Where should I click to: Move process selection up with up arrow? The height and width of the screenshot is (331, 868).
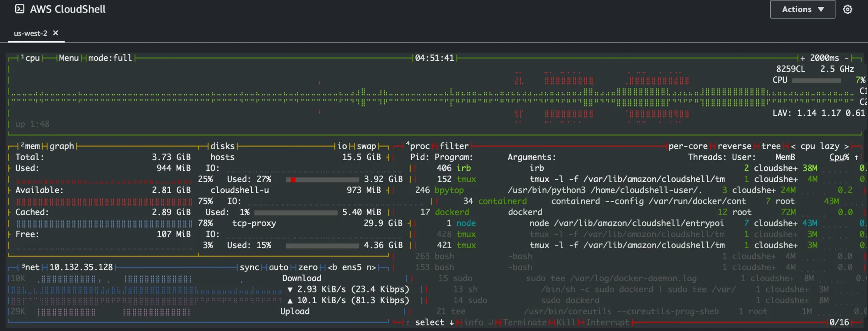point(408,322)
